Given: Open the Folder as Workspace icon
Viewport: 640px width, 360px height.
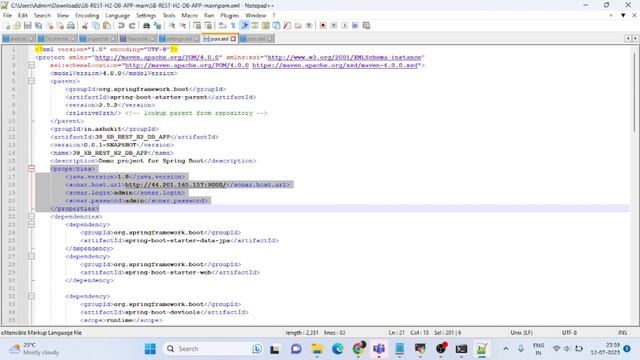Looking at the screenshot, I should pos(298,26).
